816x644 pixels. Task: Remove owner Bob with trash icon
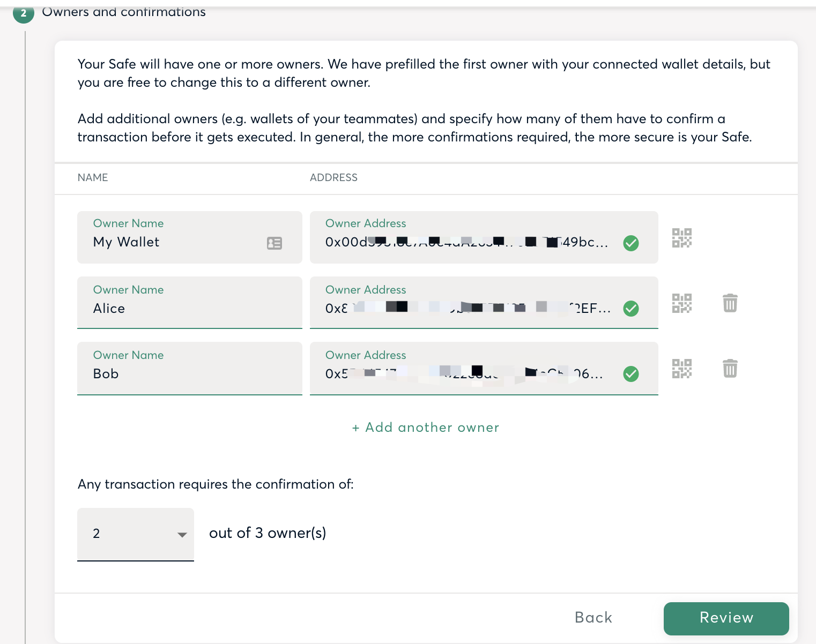[730, 369]
